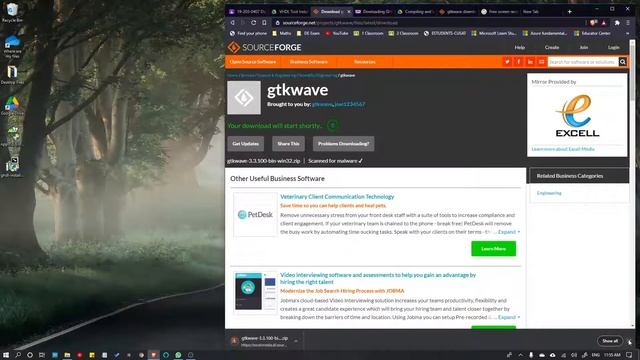This screenshot has width=640, height=360.
Task: Switch to the Free screen recorder tab
Action: pos(500,11)
